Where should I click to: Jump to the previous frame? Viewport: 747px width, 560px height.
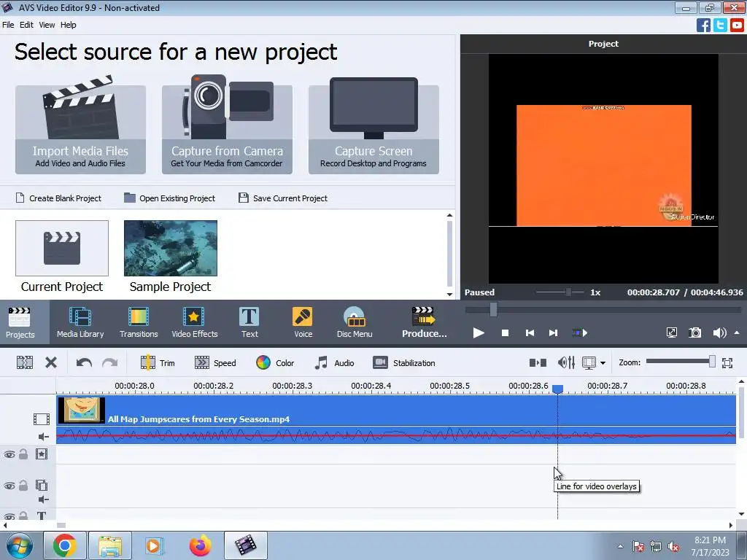(x=530, y=332)
